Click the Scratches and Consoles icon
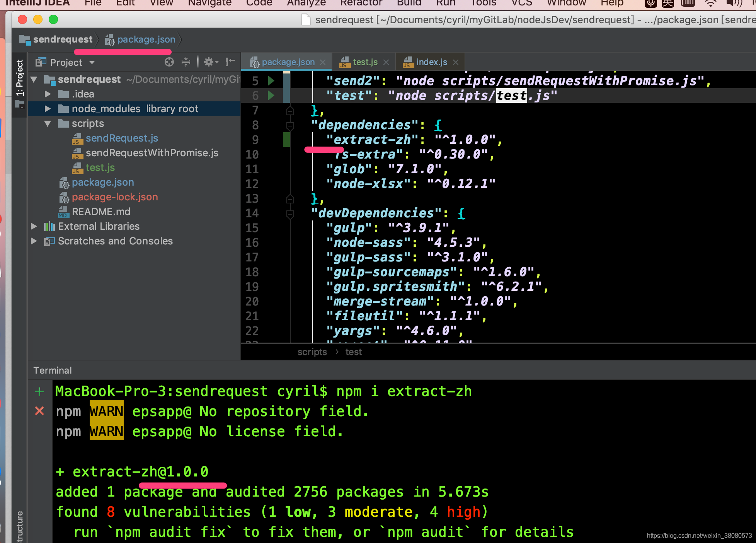Image resolution: width=756 pixels, height=543 pixels. 49,241
